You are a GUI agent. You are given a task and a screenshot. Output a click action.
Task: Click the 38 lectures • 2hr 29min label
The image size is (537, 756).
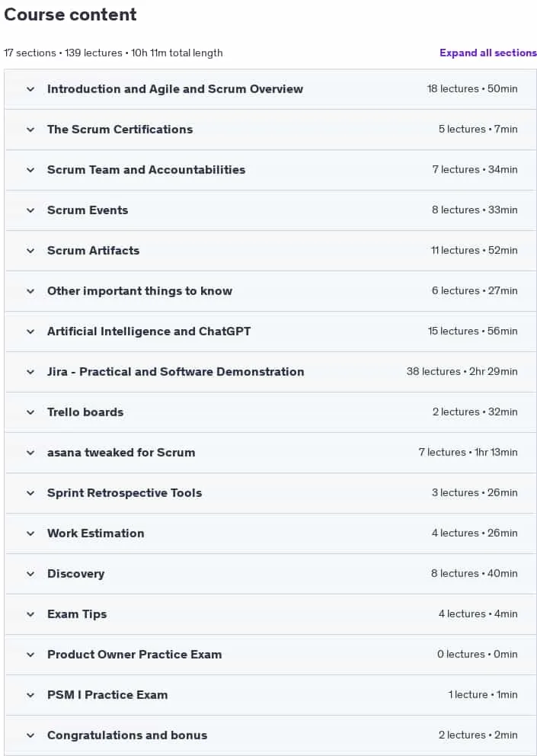click(462, 372)
